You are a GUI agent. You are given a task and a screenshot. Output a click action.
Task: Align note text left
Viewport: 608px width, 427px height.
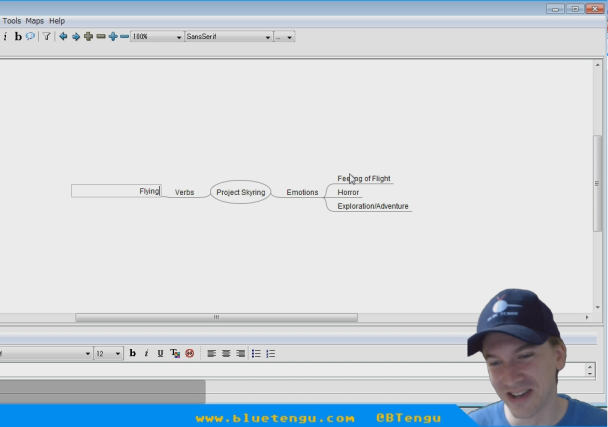click(212, 353)
